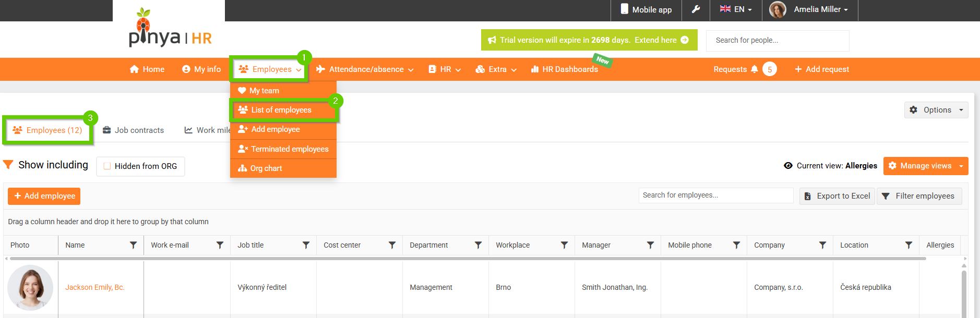Open Terminated employees
980x318 pixels.
[x=283, y=149]
